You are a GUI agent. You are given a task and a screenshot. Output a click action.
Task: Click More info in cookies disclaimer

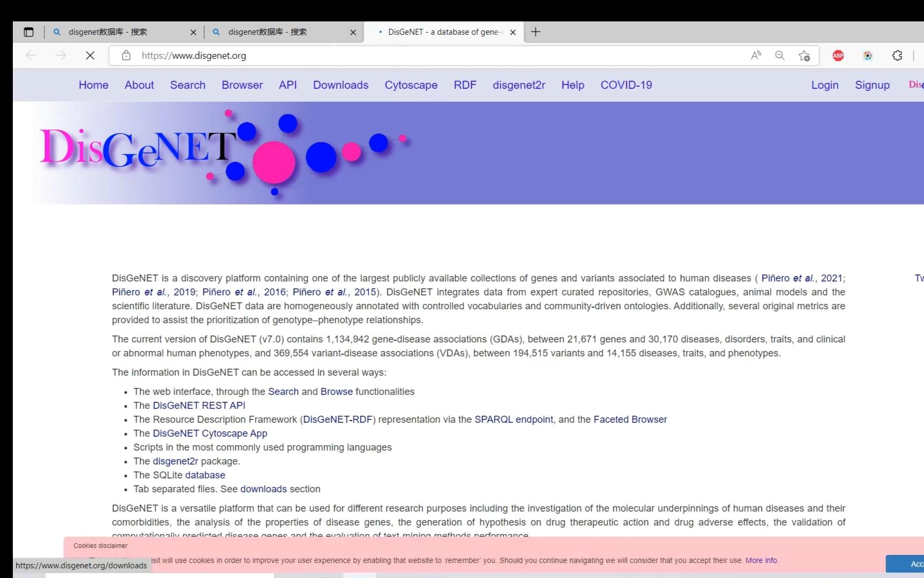tap(761, 560)
